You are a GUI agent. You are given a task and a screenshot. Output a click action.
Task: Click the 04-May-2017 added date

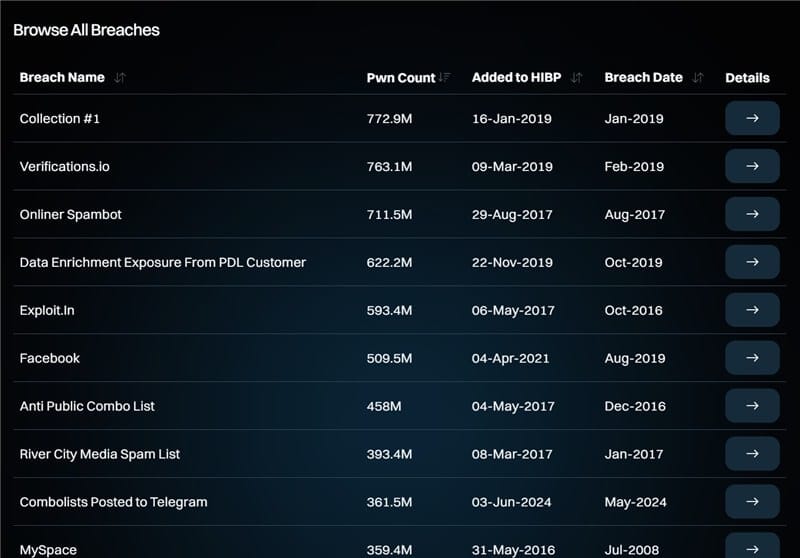pyautogui.click(x=513, y=407)
